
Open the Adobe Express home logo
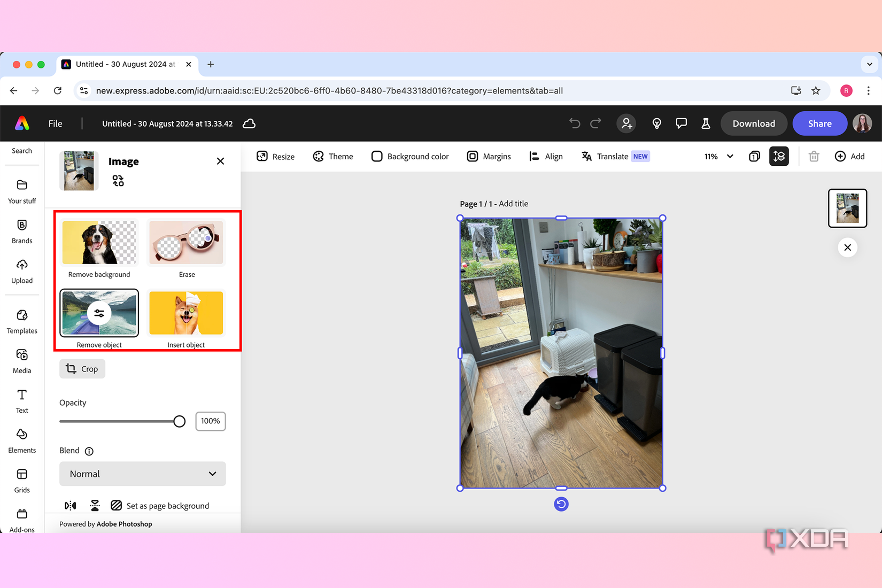(22, 123)
